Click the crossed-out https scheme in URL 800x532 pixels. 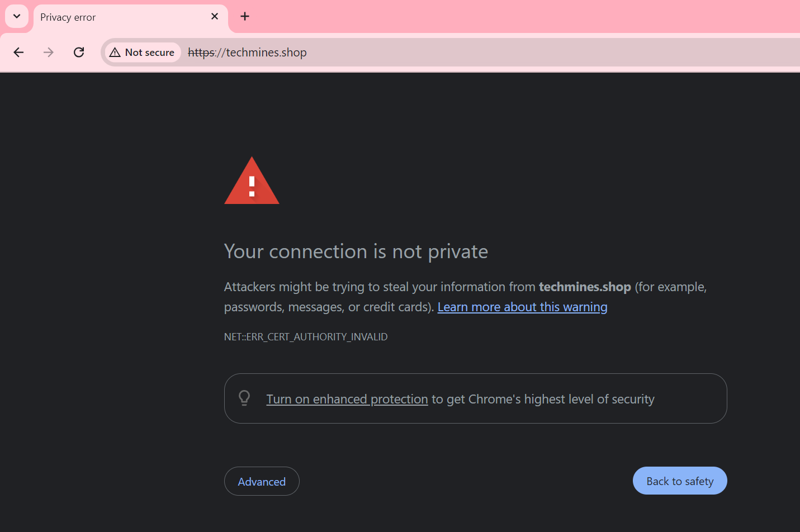(201, 53)
